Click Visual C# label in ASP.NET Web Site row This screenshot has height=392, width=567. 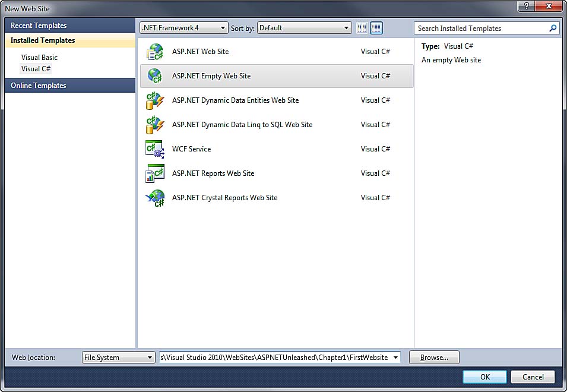click(375, 51)
